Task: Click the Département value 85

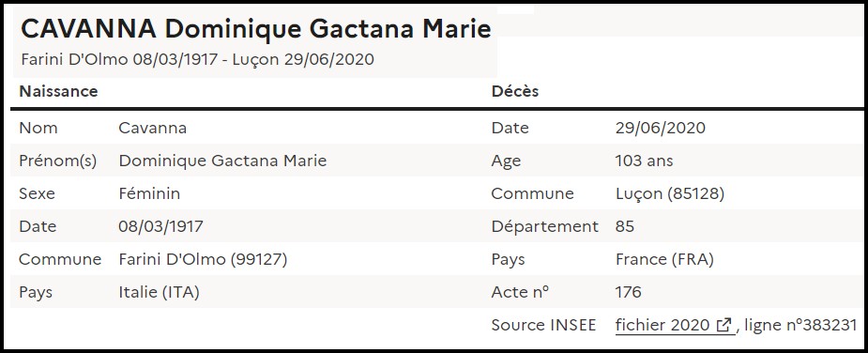Action: [624, 226]
